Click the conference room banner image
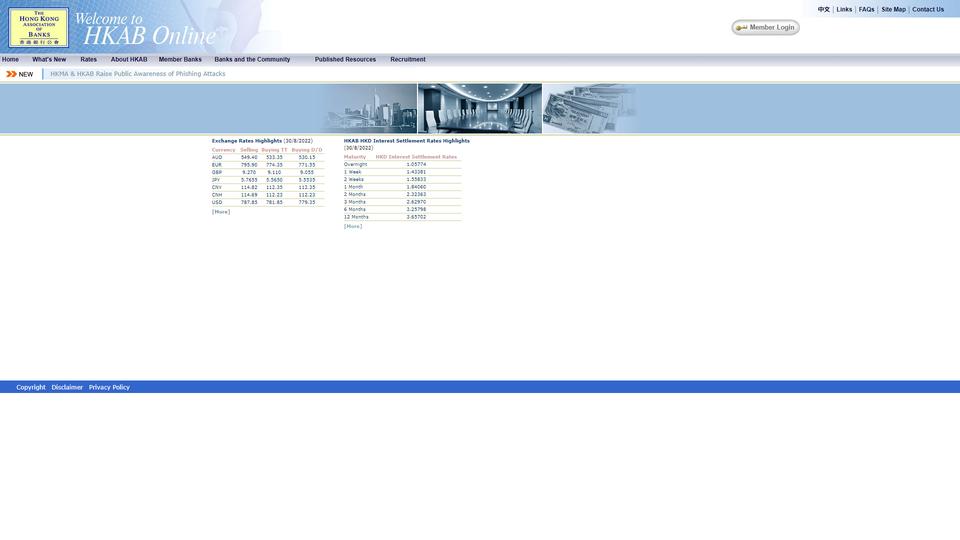Screen dimensions: 960x540 point(480,108)
